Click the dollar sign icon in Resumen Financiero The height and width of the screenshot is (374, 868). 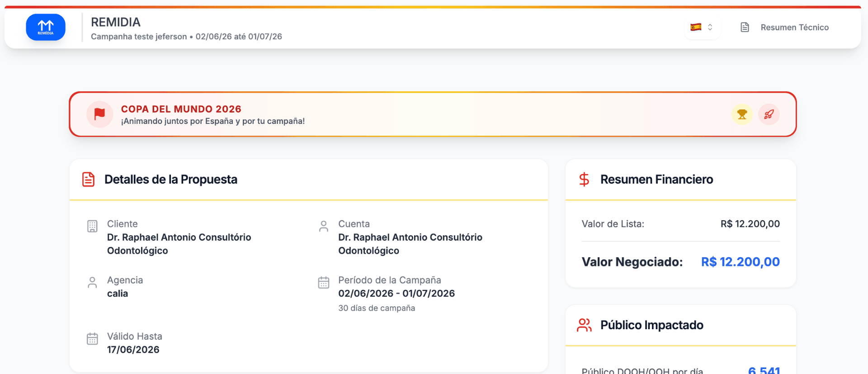click(x=584, y=180)
